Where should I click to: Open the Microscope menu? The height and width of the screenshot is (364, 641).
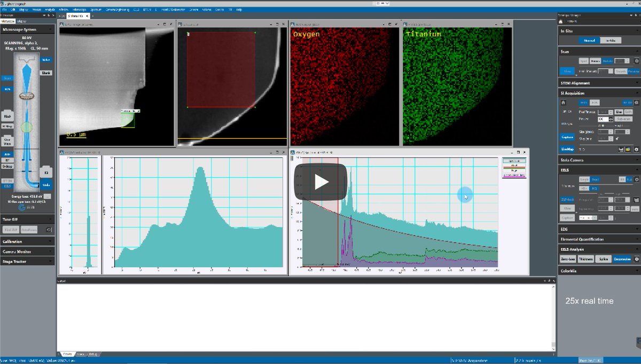[x=80, y=10]
